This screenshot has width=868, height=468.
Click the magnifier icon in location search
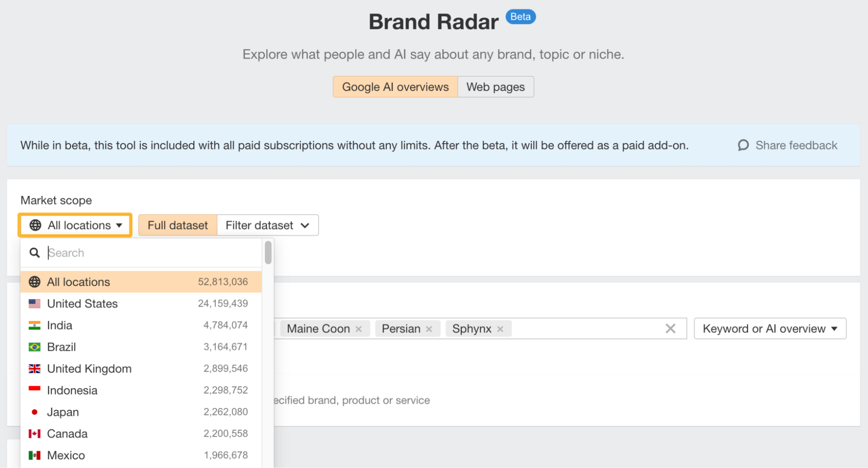click(x=34, y=253)
